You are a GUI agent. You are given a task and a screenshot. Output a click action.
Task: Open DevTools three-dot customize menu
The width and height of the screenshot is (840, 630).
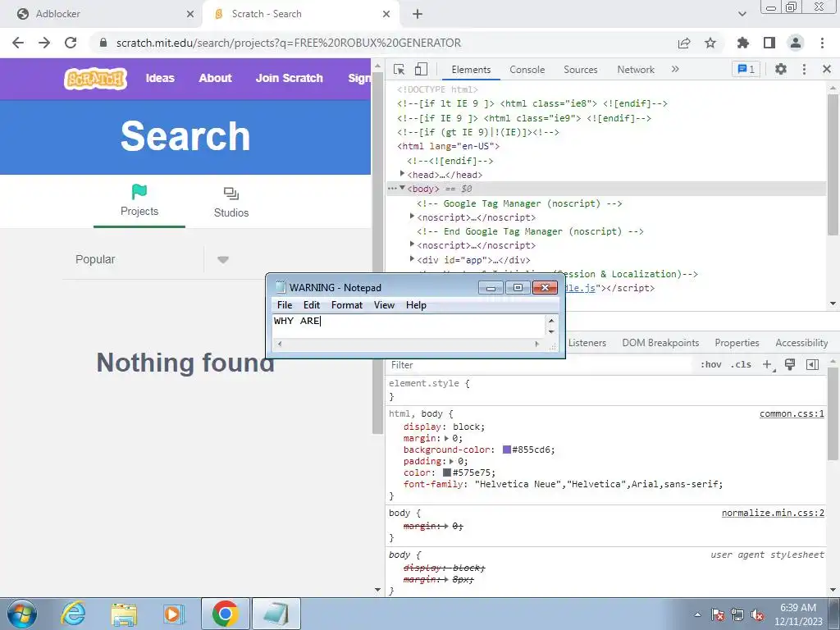coord(804,69)
